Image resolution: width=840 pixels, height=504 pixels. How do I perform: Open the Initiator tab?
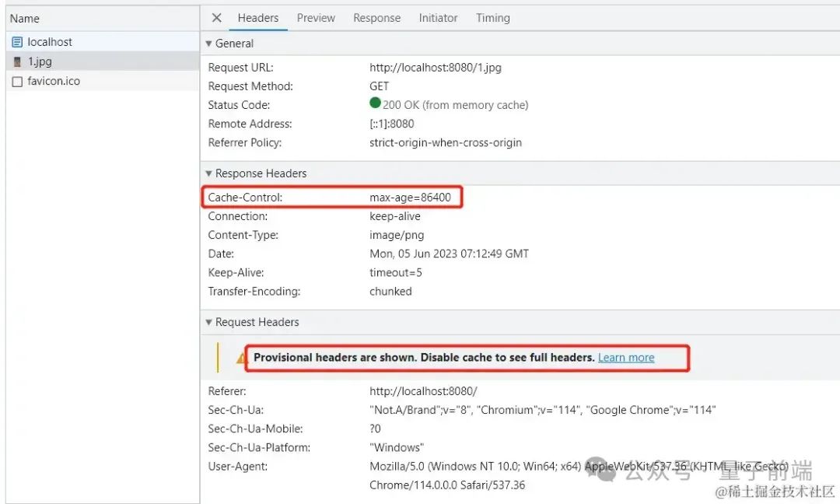coord(438,18)
